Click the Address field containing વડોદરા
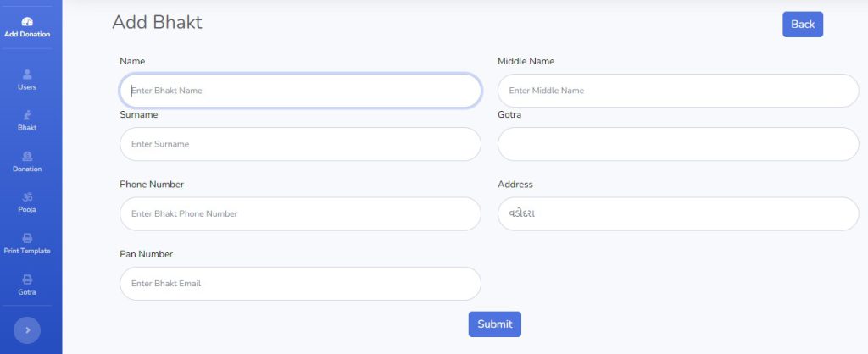This screenshot has width=868, height=354. [x=678, y=214]
